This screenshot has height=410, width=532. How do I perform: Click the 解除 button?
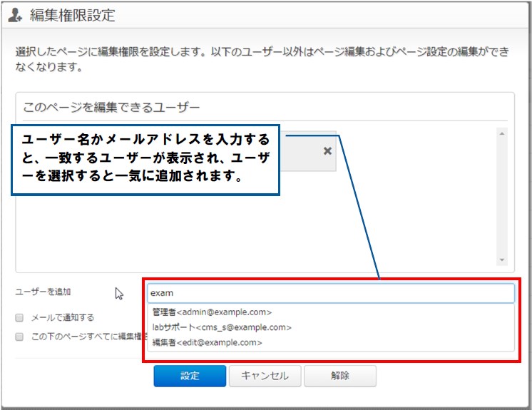340,376
